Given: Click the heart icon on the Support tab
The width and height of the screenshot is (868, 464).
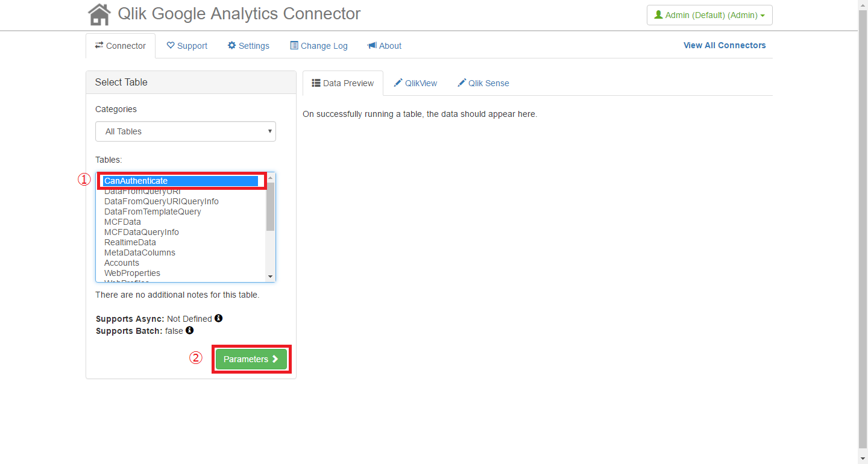Looking at the screenshot, I should tap(171, 46).
